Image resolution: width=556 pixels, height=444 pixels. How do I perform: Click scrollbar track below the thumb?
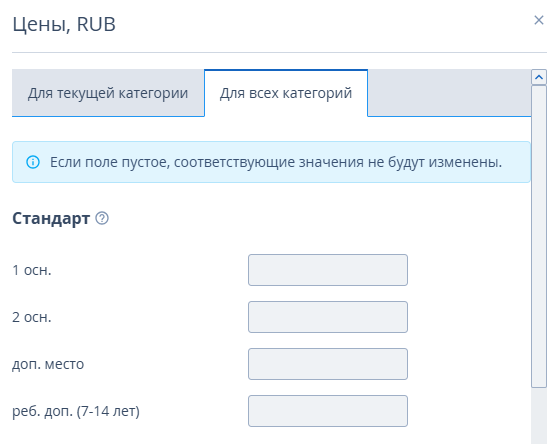point(539,416)
